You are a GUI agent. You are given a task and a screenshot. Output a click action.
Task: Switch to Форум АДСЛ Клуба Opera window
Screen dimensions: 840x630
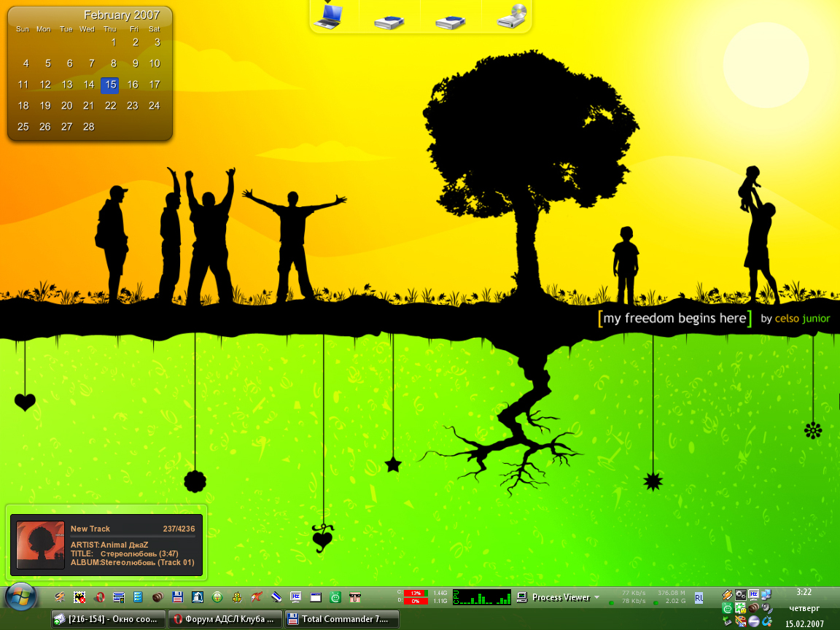tap(225, 619)
